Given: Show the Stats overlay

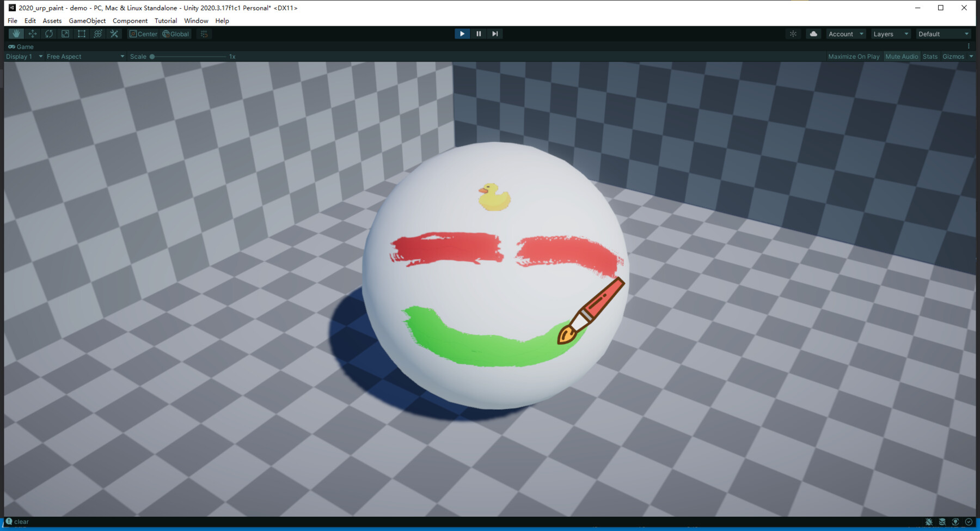Looking at the screenshot, I should [930, 56].
